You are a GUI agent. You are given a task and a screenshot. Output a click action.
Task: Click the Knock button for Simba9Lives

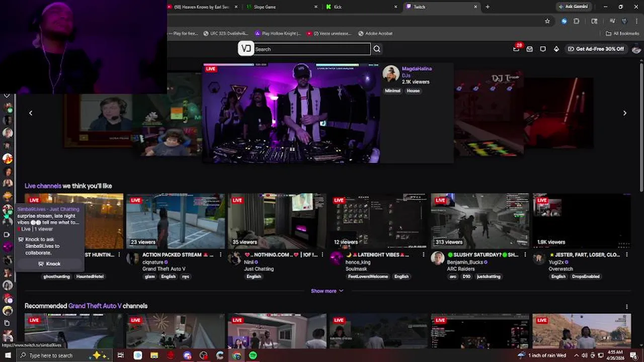click(x=49, y=264)
